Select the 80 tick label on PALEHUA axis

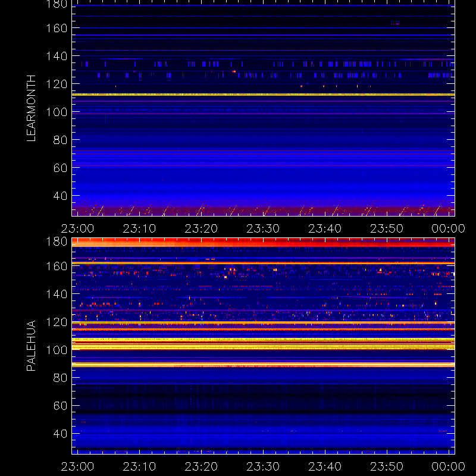(x=60, y=378)
